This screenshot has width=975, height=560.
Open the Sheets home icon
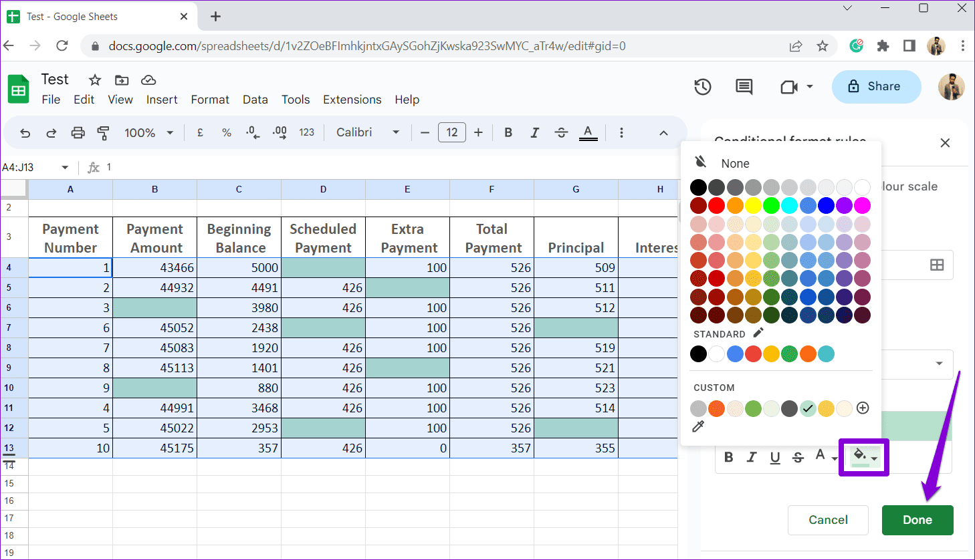point(19,90)
